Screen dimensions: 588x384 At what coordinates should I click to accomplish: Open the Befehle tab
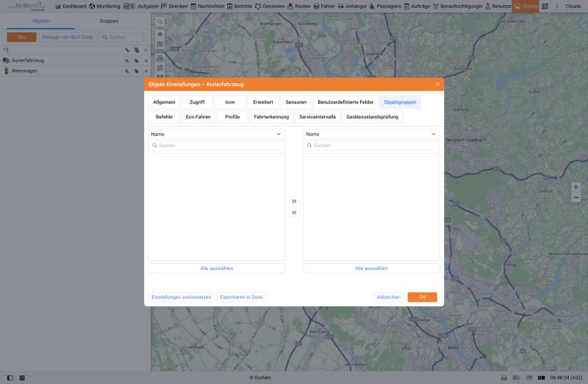(x=164, y=117)
